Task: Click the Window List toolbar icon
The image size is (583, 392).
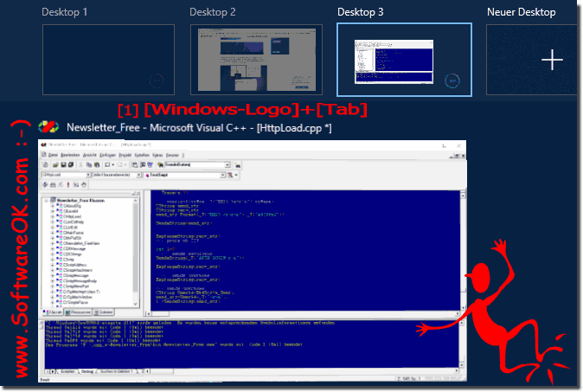Action: [151, 164]
